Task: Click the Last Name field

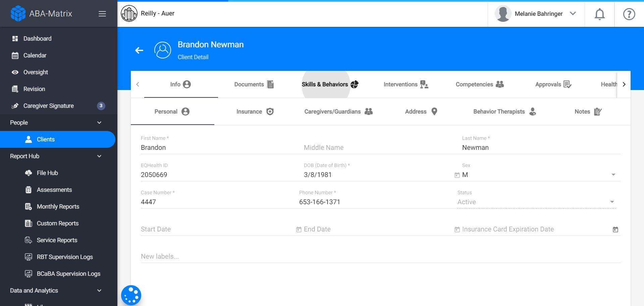Action: [541, 147]
